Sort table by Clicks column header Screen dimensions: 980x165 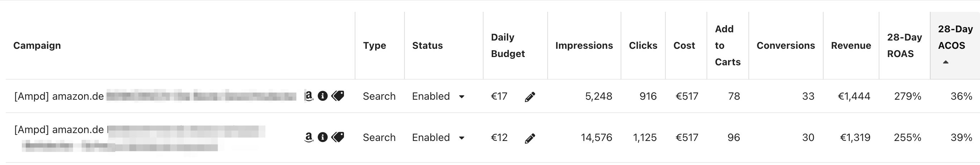pyautogui.click(x=643, y=45)
